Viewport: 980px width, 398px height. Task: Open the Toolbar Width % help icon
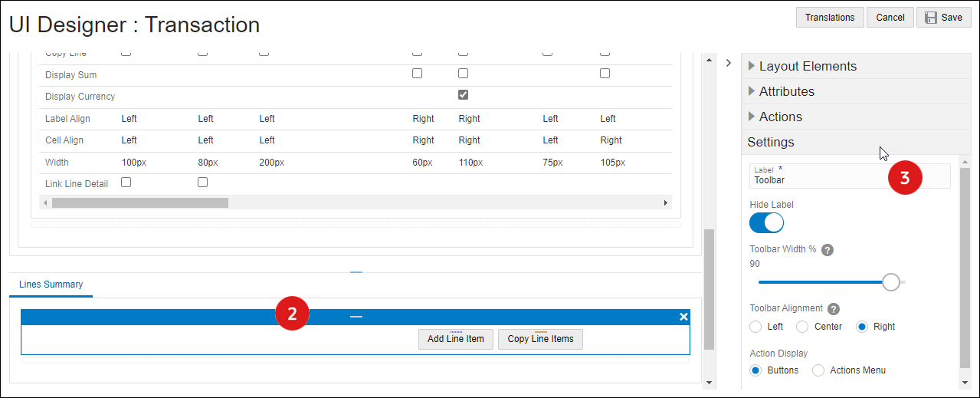coord(828,250)
